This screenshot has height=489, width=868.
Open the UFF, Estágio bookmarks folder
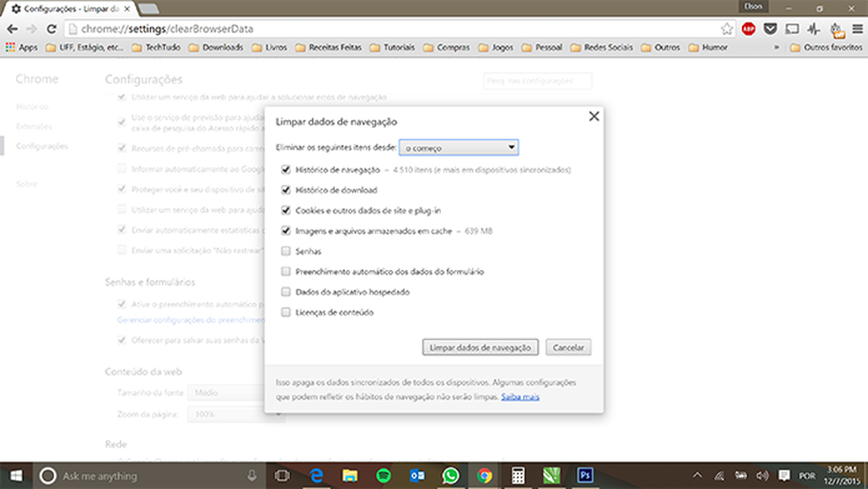[85, 48]
